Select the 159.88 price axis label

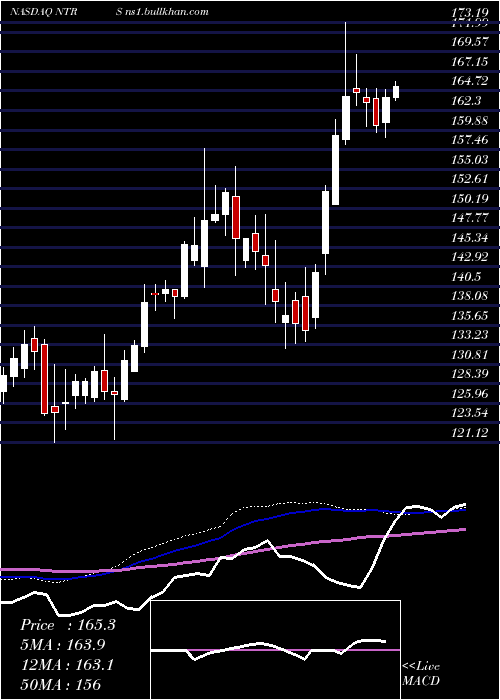click(x=471, y=121)
